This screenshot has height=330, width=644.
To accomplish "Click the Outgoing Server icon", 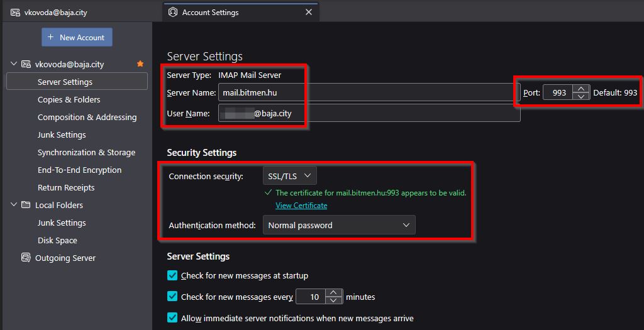I will point(26,258).
